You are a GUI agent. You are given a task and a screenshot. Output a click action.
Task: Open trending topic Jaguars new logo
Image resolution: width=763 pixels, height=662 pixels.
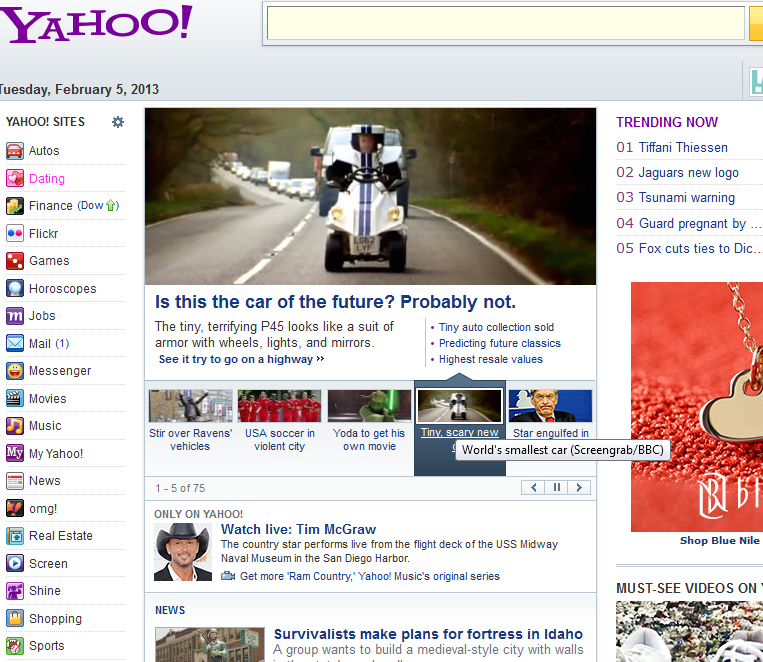[689, 173]
